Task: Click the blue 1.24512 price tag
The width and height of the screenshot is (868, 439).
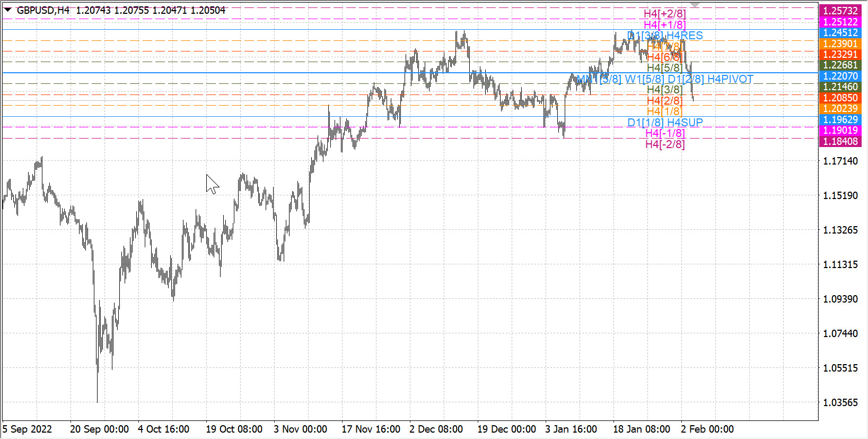Action: 840,32
